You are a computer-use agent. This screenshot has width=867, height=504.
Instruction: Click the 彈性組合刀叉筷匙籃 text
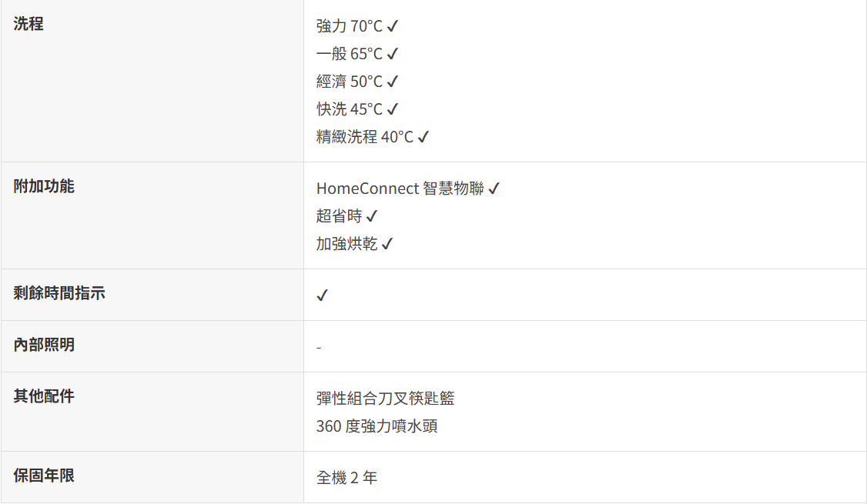385,399
